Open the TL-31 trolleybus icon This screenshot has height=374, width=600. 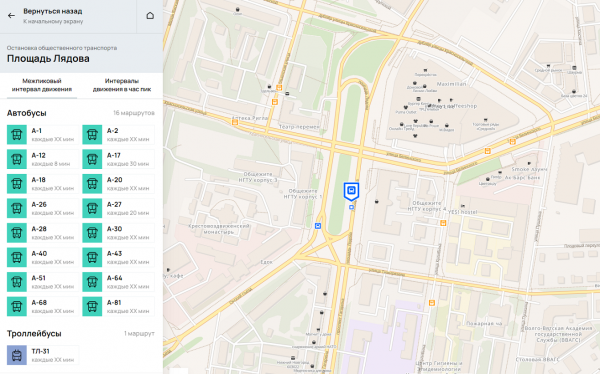tap(17, 355)
